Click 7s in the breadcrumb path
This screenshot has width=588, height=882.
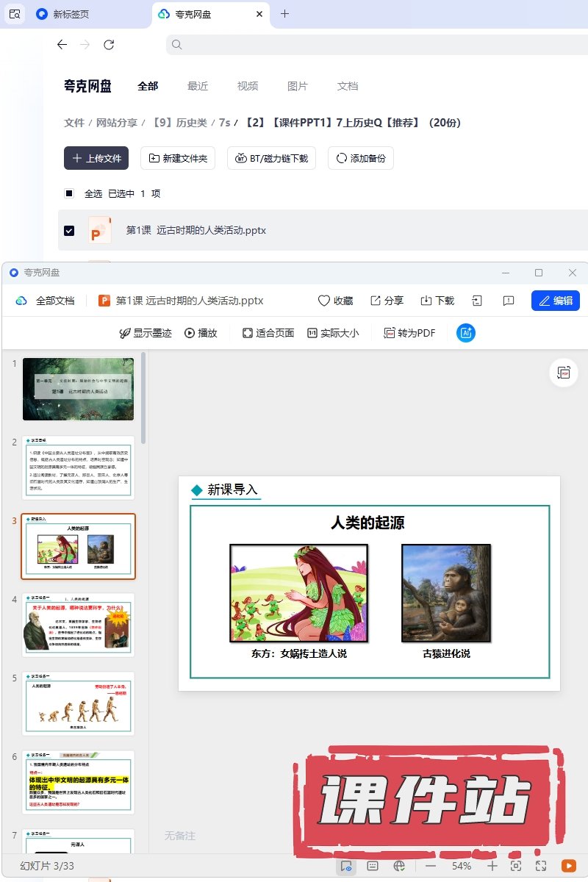pos(224,123)
